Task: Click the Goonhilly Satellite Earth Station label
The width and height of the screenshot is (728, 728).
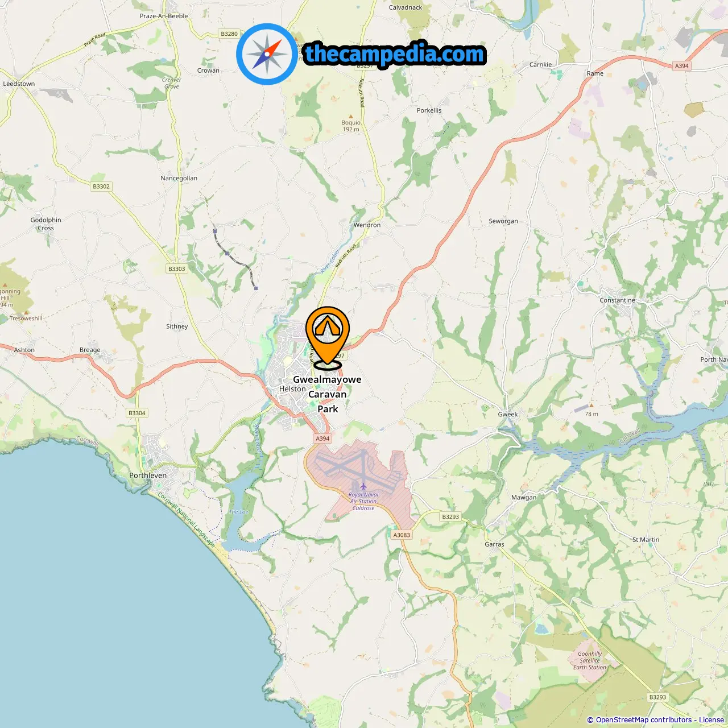Action: (x=590, y=660)
